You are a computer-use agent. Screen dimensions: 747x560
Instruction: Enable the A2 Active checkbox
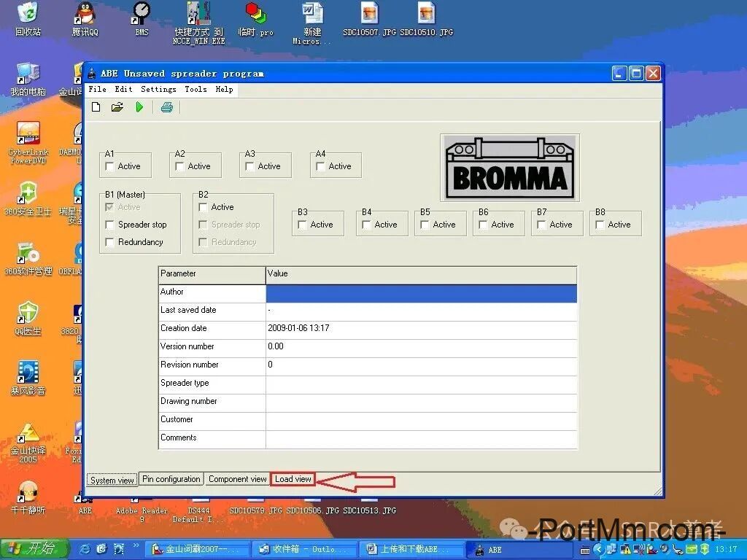click(179, 166)
